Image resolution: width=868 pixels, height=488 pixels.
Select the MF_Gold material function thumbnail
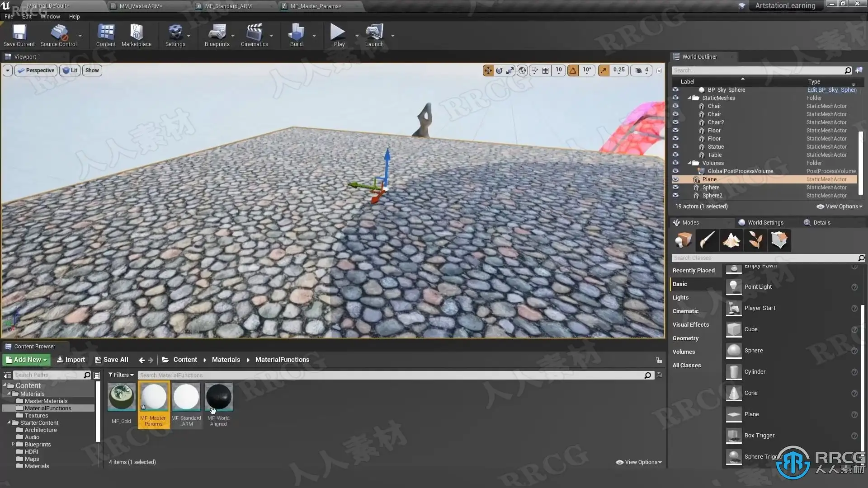coord(121,397)
